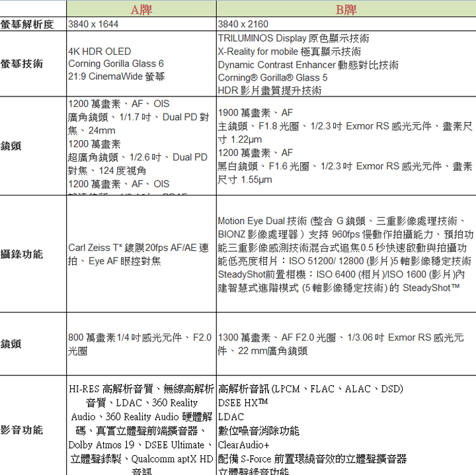Click the Carl Zeiss T* 鍍膜 line
Viewport: 476px width, 475px height.
click(x=138, y=248)
